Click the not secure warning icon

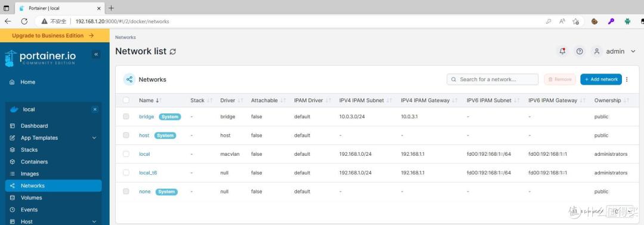coord(44,21)
